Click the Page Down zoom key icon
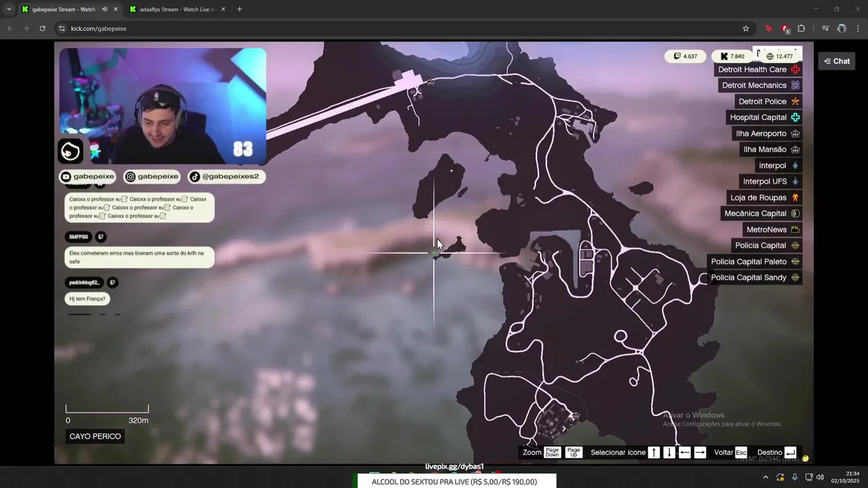This screenshot has width=868, height=488. [x=552, y=452]
